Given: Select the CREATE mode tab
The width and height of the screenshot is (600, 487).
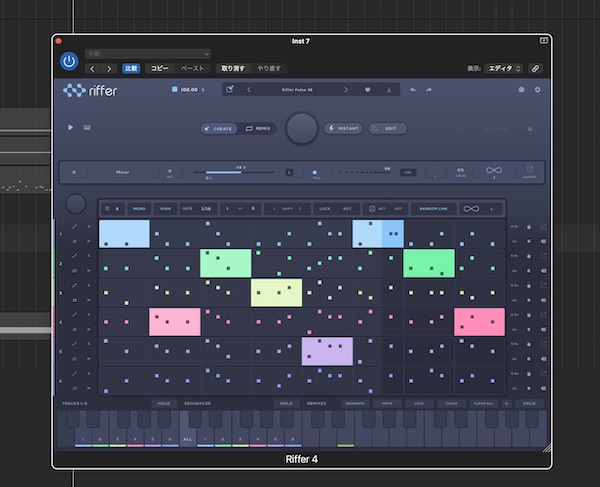Looking at the screenshot, I should (x=218, y=129).
